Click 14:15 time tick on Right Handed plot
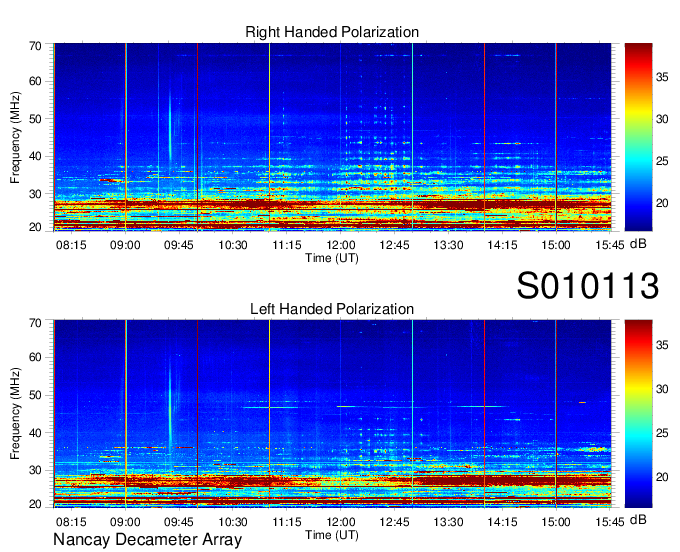The width and height of the screenshot is (680, 552). coord(502,245)
